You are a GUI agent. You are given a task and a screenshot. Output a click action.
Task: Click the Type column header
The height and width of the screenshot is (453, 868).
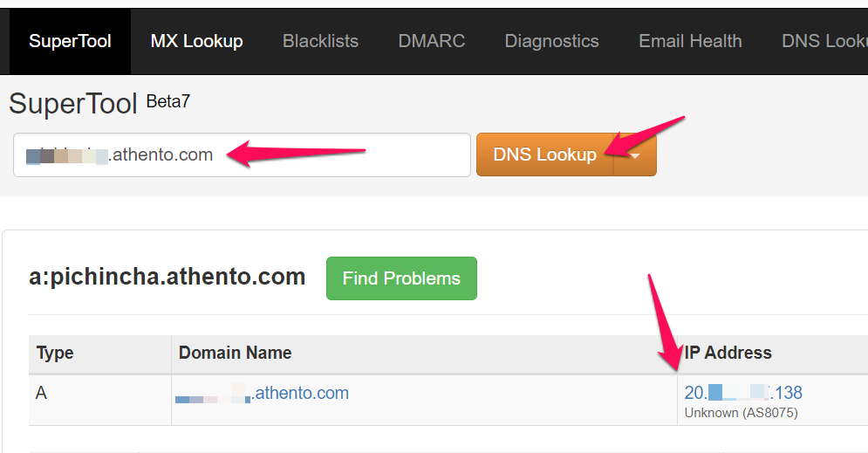point(55,353)
